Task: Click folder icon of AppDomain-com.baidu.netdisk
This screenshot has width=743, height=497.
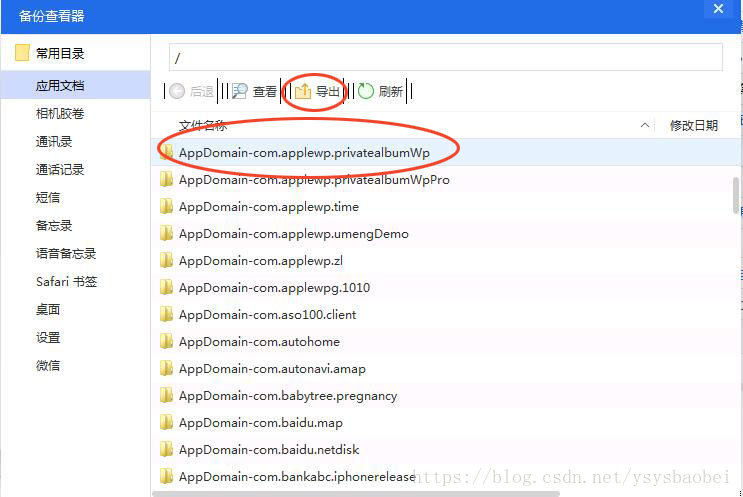Action: [167, 449]
